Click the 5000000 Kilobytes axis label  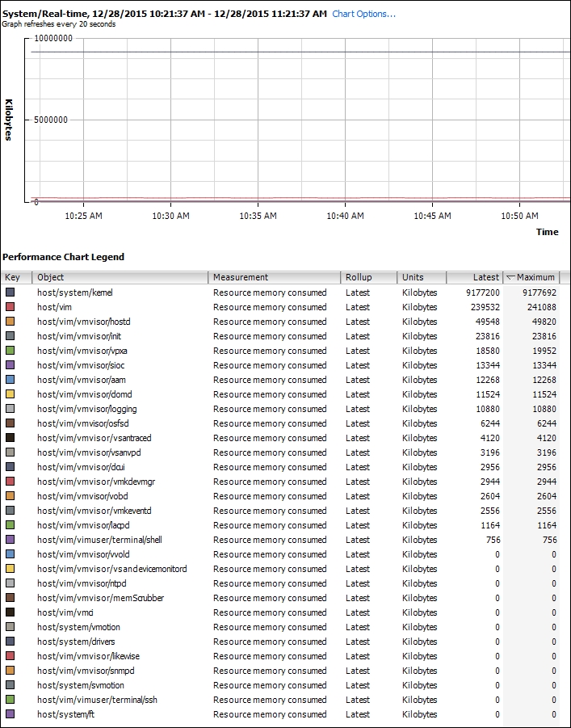pos(51,120)
